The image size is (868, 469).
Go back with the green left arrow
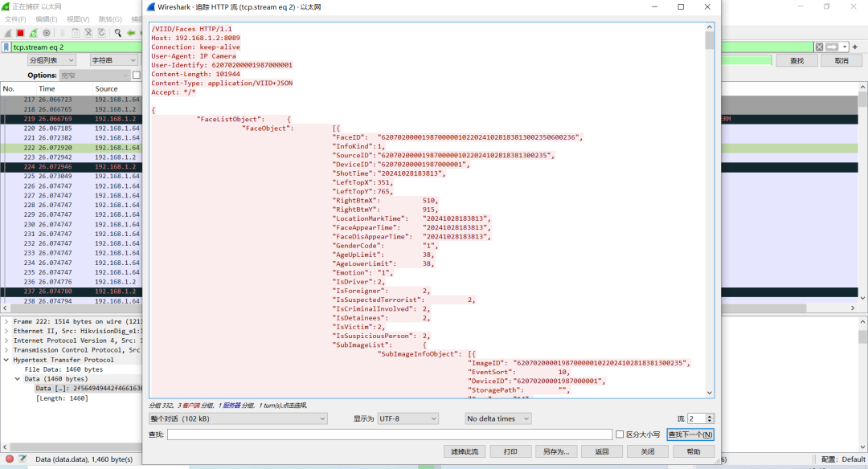(x=131, y=33)
